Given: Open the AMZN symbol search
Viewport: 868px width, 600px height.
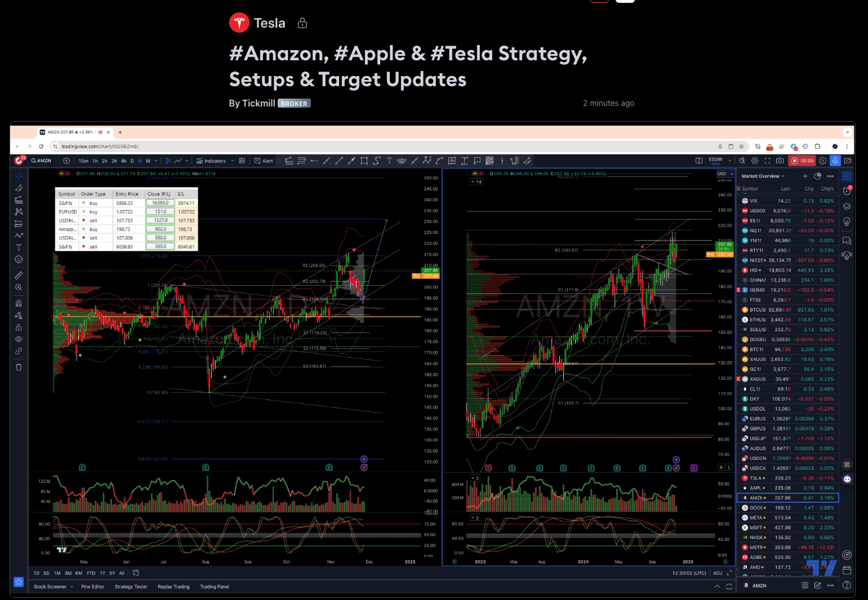Looking at the screenshot, I should point(41,161).
